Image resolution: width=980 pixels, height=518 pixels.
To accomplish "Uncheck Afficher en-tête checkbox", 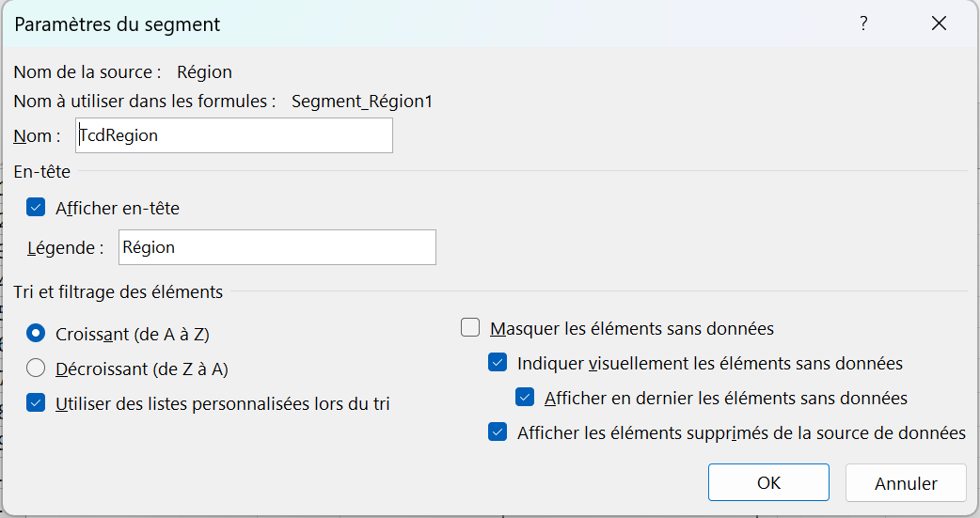I will pos(36,208).
